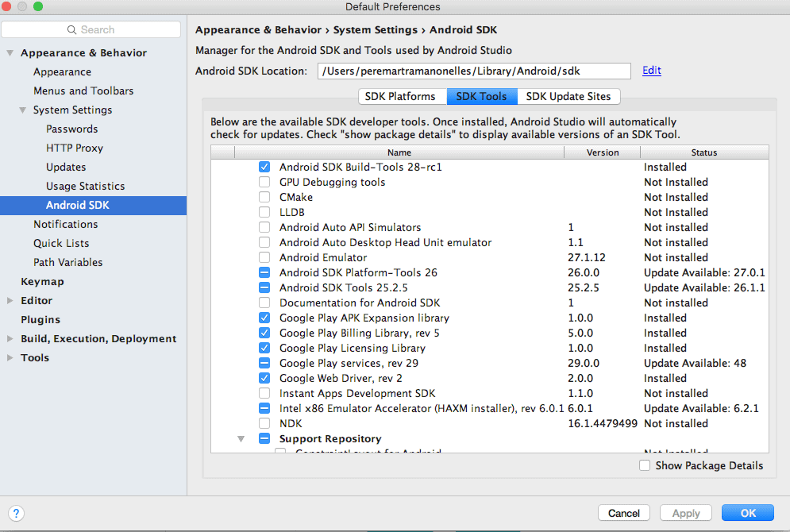Open Notifications settings
This screenshot has width=790, height=532.
[x=66, y=224]
